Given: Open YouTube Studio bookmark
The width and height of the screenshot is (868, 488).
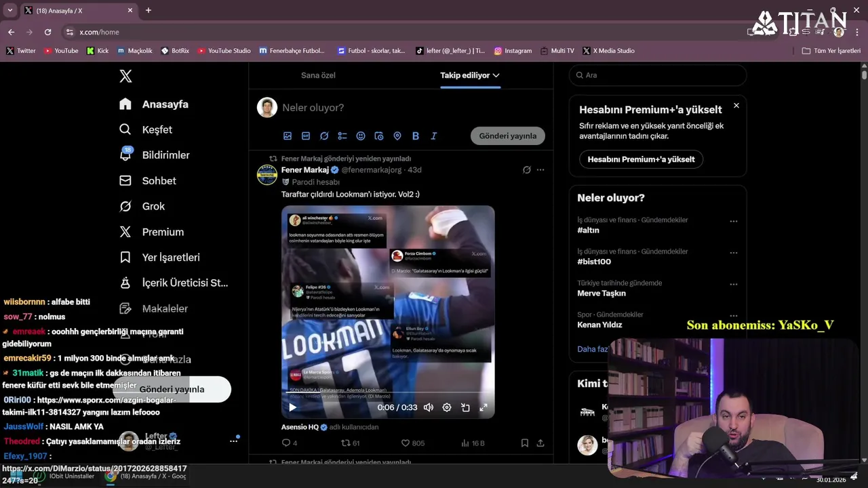Looking at the screenshot, I should pos(224,51).
